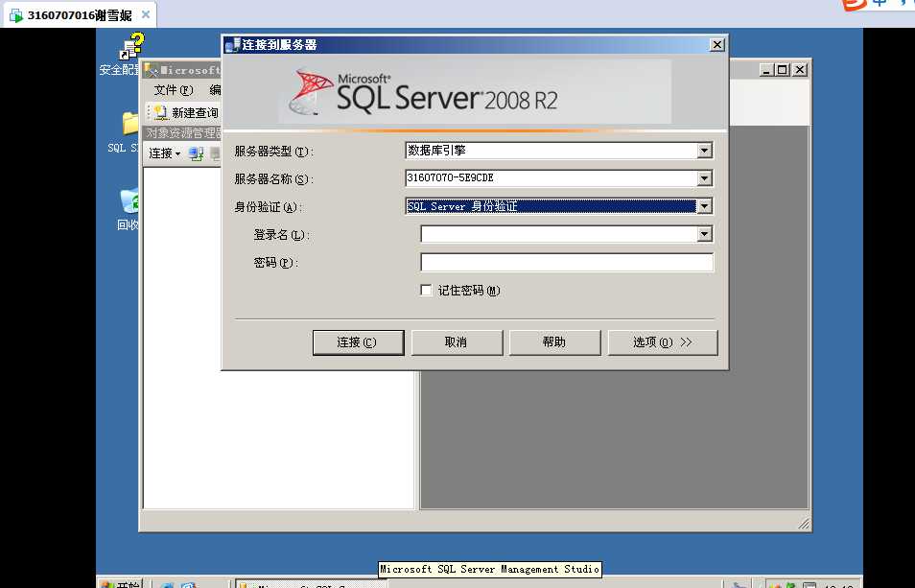
Task: Minimize the Management Studio window
Action: 767,70
